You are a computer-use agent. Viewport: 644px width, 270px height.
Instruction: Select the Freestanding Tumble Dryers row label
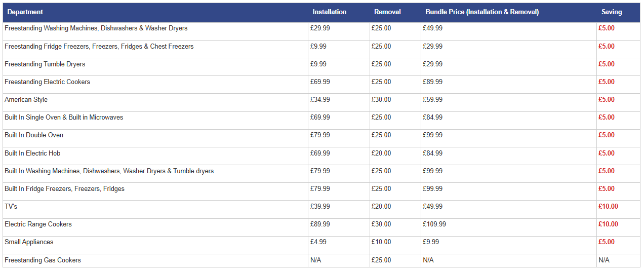45,64
